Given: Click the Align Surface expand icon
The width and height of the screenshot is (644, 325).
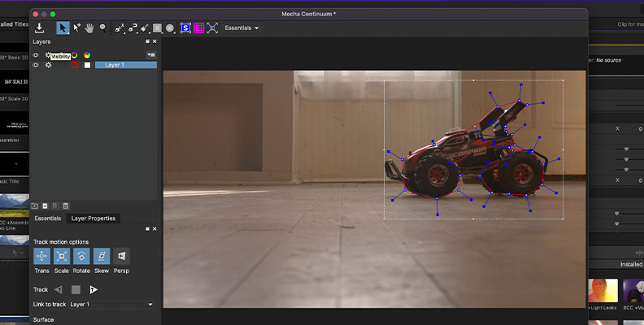Looking at the screenshot, I should click(212, 28).
